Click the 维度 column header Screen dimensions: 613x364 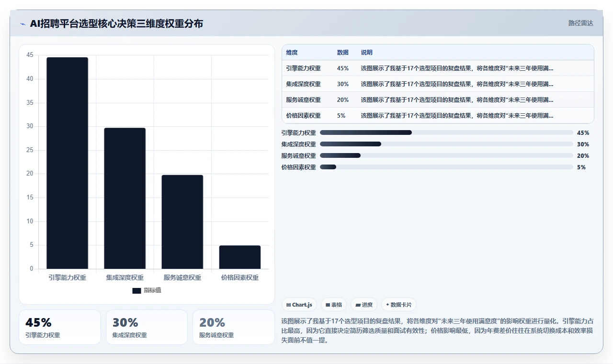coord(292,53)
